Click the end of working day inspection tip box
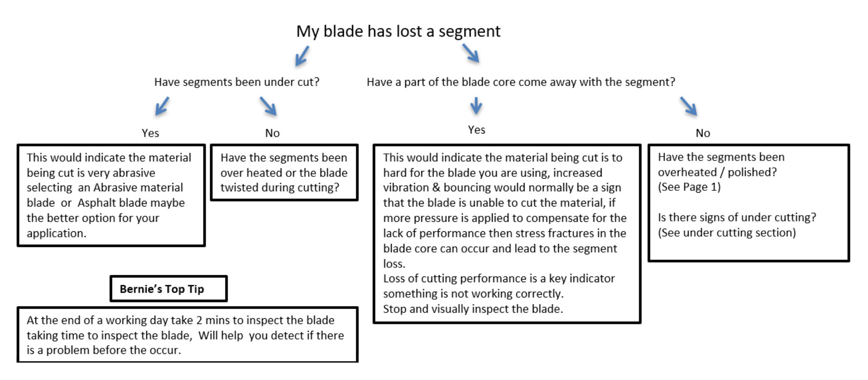The height and width of the screenshot is (380, 868). coord(188,335)
